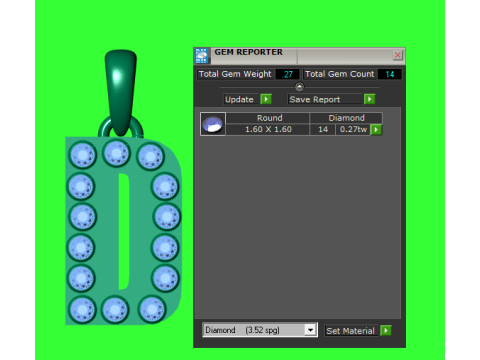Click the 0.27tw weight cell
Image resolution: width=480 pixels, height=360 pixels.
click(x=353, y=129)
